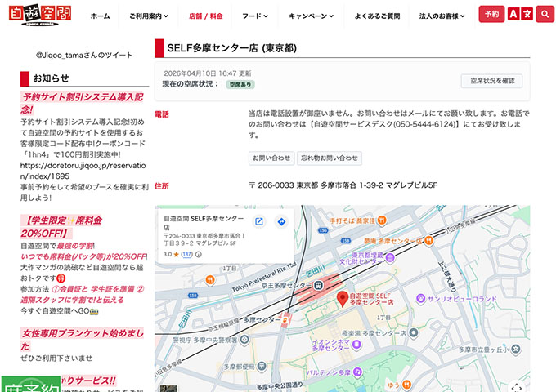
Task: Click the red map pin for 自遊空間 SELF
Action: click(x=342, y=299)
